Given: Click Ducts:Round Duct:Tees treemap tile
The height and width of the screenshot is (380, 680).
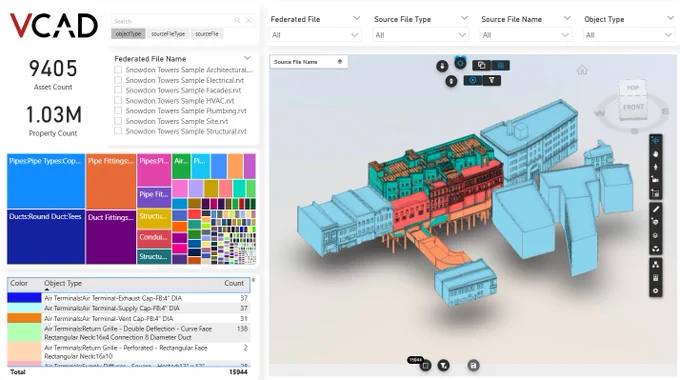Looking at the screenshot, I should pyautogui.click(x=46, y=237).
